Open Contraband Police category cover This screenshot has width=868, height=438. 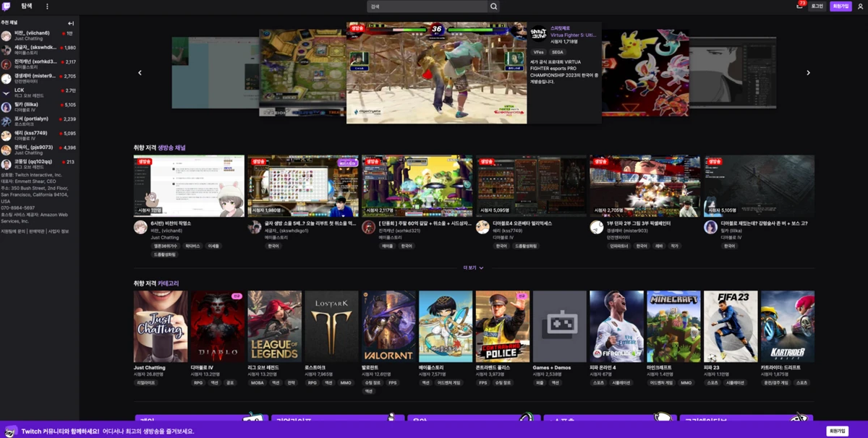(x=503, y=326)
